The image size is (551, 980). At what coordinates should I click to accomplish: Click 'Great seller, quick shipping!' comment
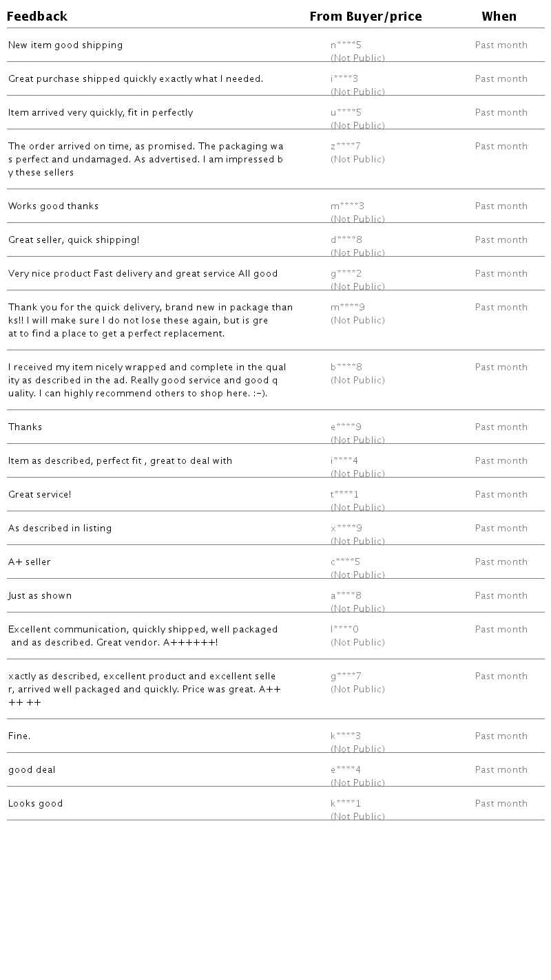point(74,240)
